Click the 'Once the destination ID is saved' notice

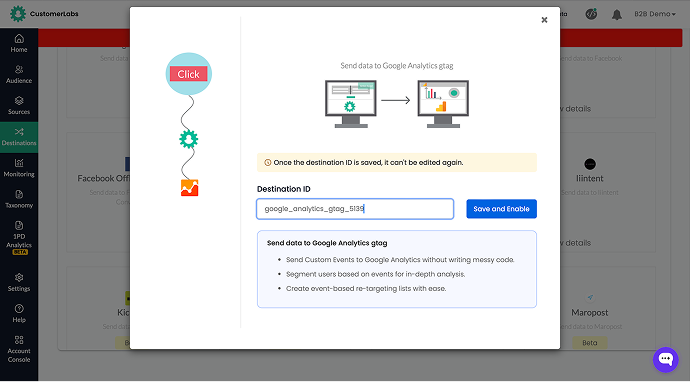(396, 162)
